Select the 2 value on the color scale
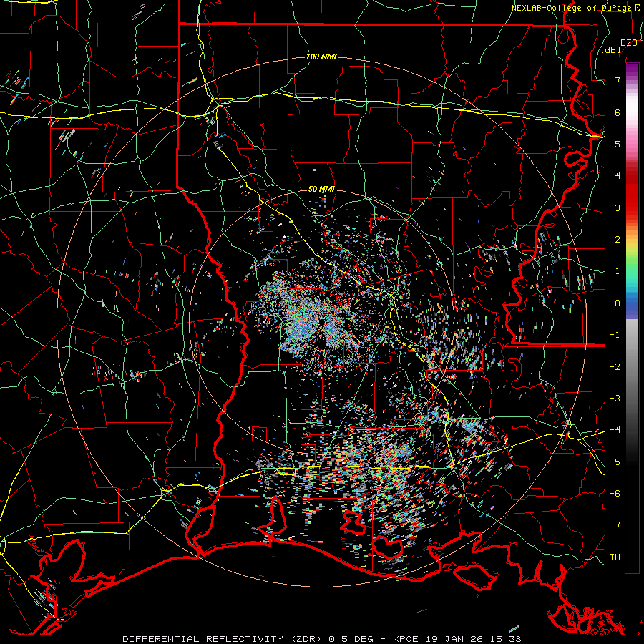Viewport: 644px width, 644px height. point(618,240)
